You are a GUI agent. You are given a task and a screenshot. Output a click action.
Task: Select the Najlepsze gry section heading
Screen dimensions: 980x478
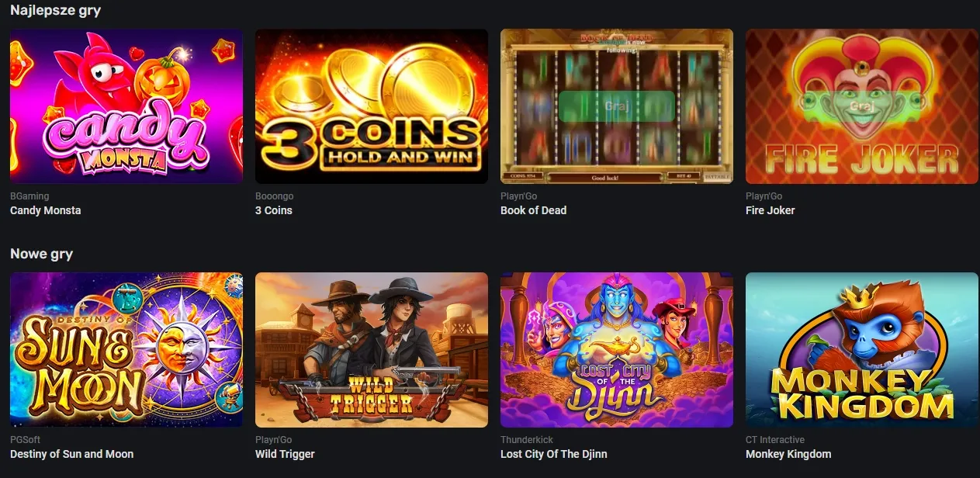coord(56,11)
